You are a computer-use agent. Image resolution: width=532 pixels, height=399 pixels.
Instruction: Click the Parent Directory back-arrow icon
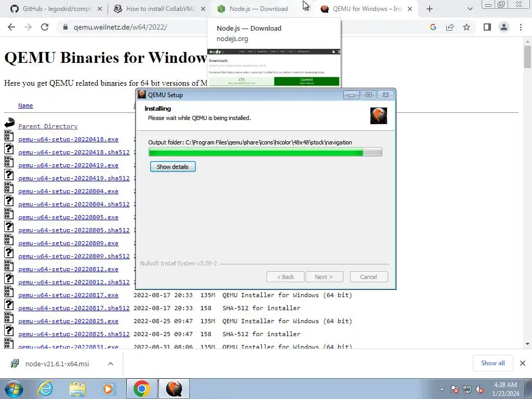pos(9,123)
